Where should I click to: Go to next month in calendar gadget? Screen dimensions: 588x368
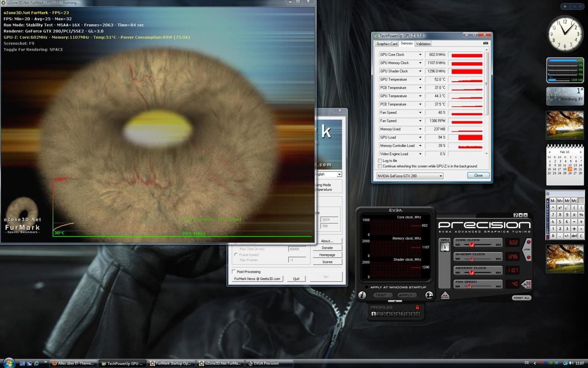pos(581,152)
